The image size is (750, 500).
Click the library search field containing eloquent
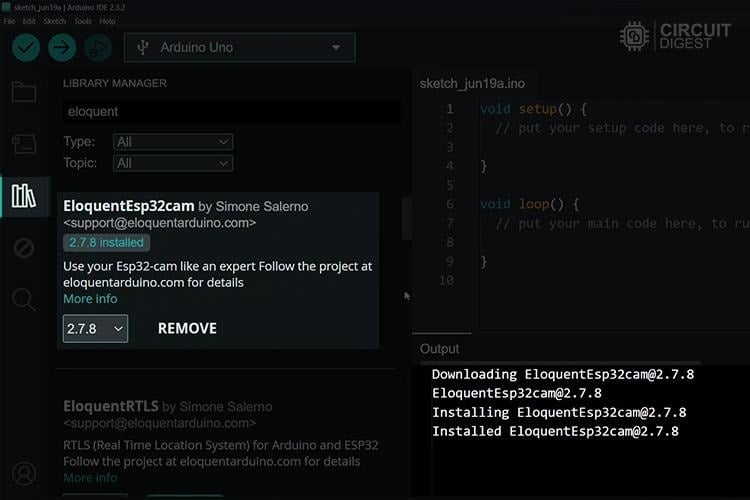(232, 113)
